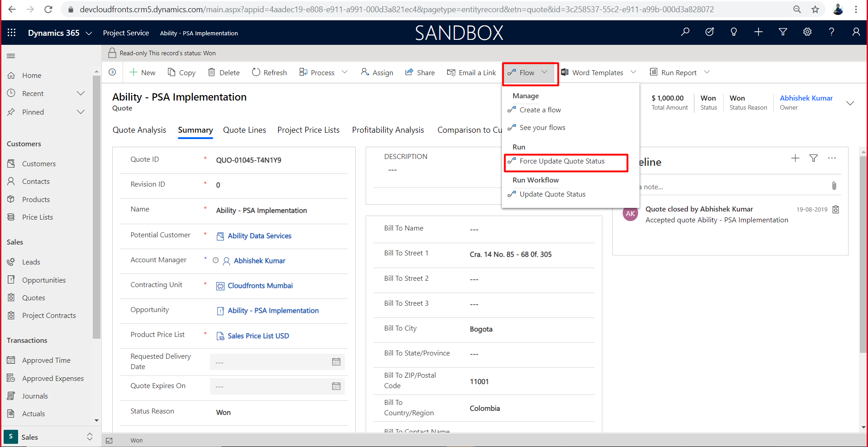Click the record navigation circle arrow icon
Screen dimensions: 868x447
click(x=112, y=72)
